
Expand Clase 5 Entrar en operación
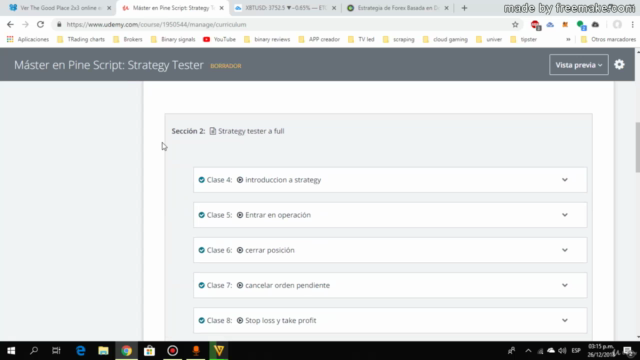point(564,215)
